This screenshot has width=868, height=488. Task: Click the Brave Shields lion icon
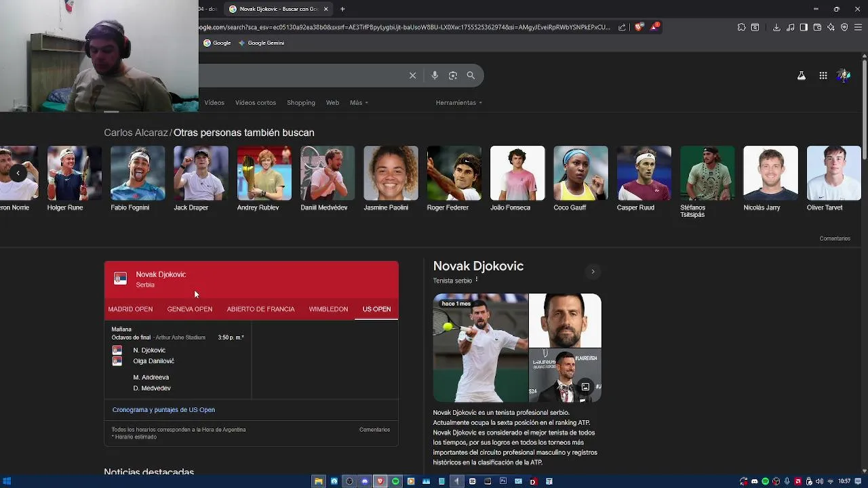(639, 27)
